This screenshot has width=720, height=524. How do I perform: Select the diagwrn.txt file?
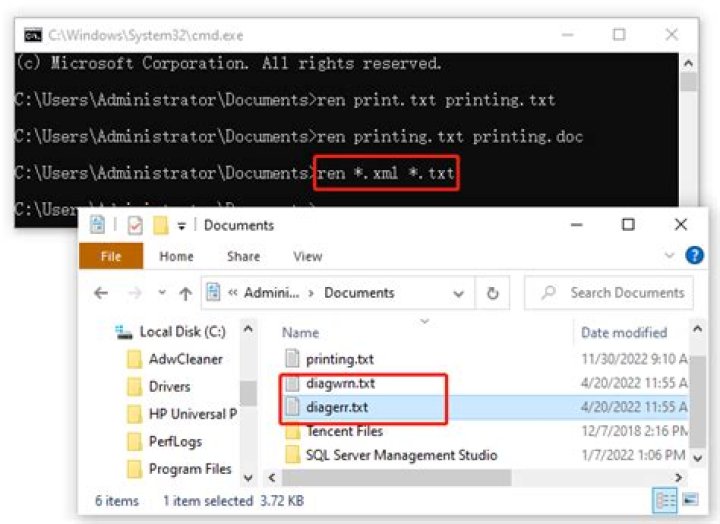click(340, 383)
